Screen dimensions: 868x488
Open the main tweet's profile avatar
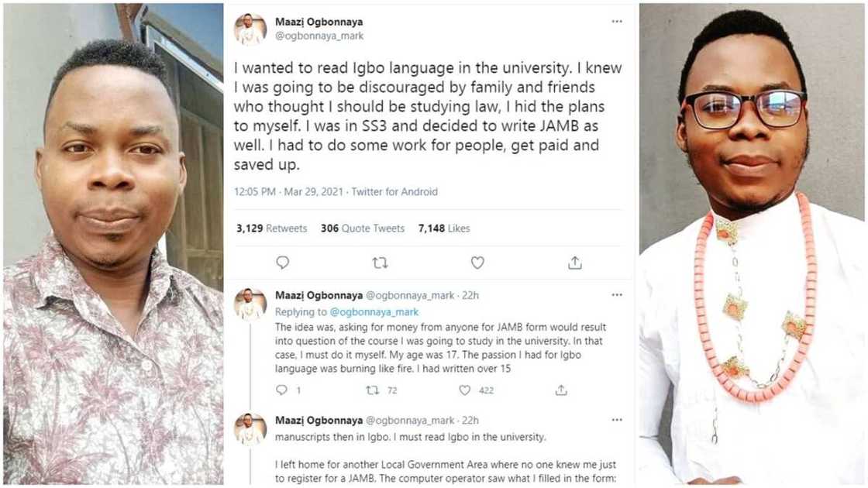coord(250,29)
